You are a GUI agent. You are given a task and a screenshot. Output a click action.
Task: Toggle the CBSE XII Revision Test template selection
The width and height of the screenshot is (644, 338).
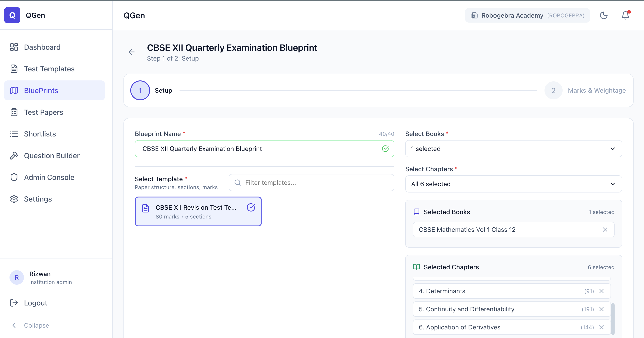click(198, 212)
